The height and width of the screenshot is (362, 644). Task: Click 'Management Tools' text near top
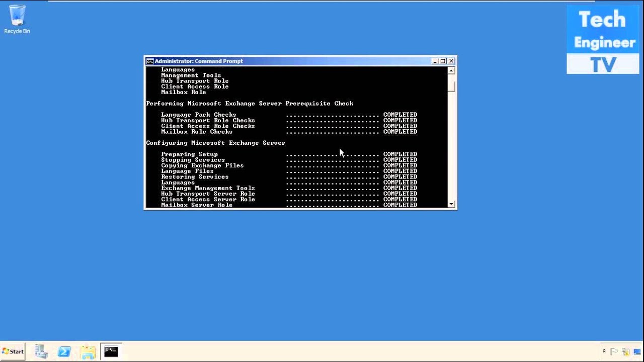pyautogui.click(x=191, y=75)
